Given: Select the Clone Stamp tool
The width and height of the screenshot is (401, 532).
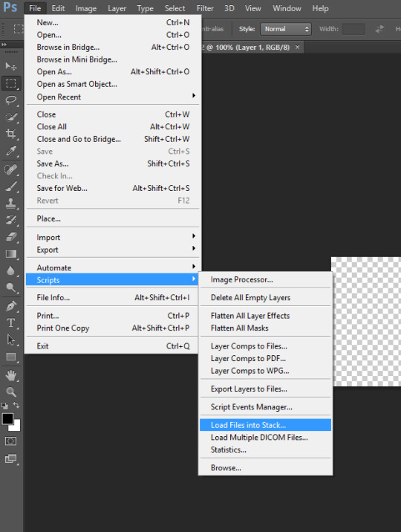Looking at the screenshot, I should (x=11, y=203).
